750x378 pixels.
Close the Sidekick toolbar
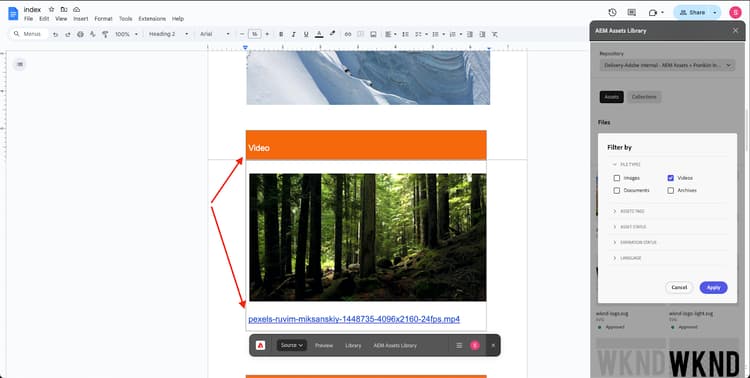click(x=493, y=345)
